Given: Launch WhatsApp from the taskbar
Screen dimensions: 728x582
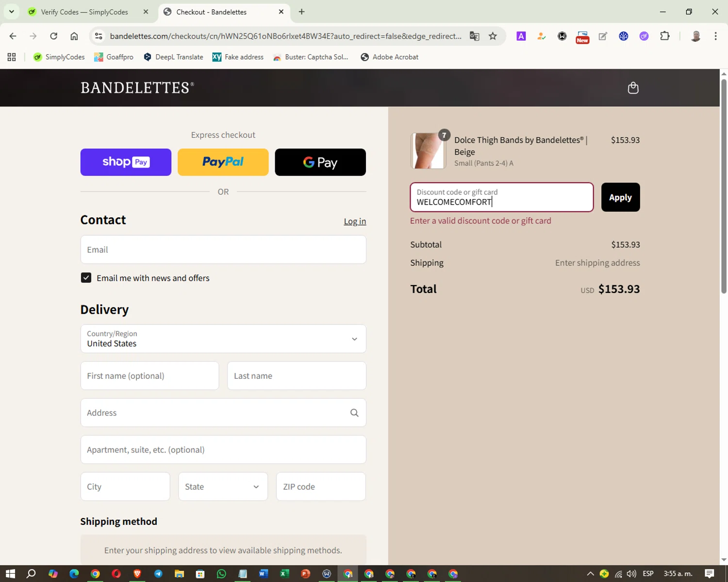Looking at the screenshot, I should point(221,574).
